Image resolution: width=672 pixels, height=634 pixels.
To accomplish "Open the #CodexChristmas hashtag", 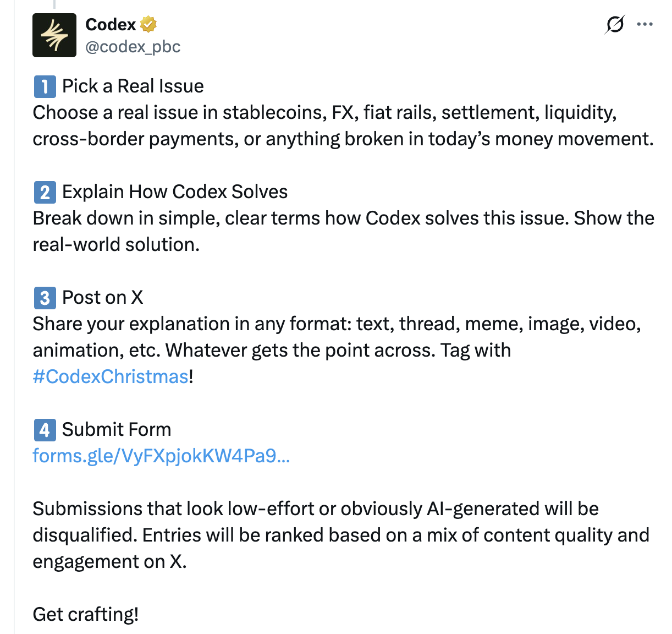I will [x=111, y=377].
